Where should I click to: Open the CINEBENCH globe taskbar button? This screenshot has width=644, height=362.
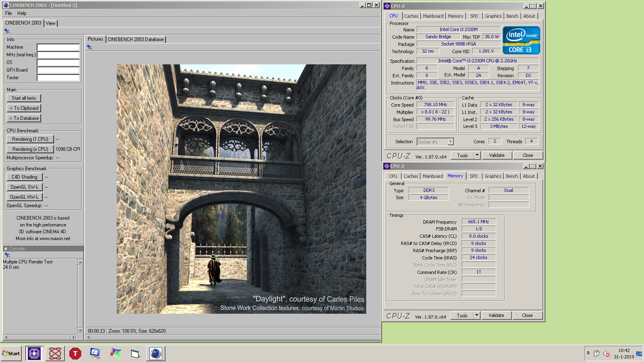click(156, 354)
